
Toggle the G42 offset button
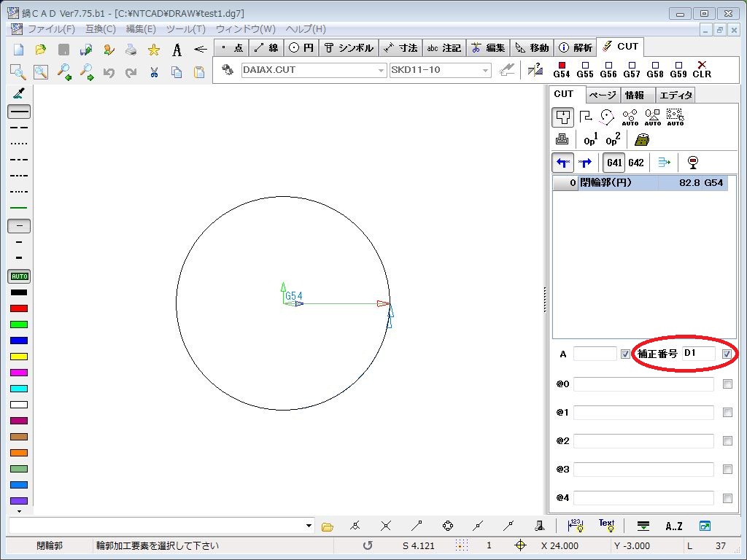point(636,163)
